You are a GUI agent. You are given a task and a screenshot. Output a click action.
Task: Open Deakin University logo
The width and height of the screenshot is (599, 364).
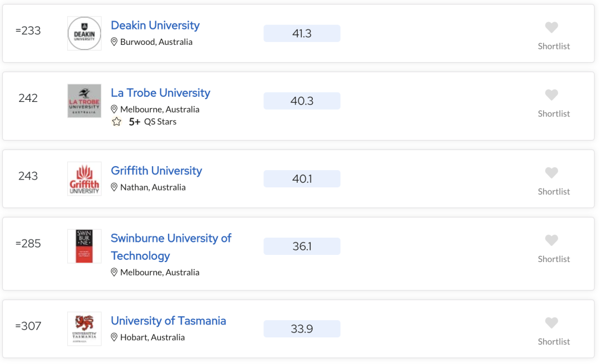coord(84,33)
